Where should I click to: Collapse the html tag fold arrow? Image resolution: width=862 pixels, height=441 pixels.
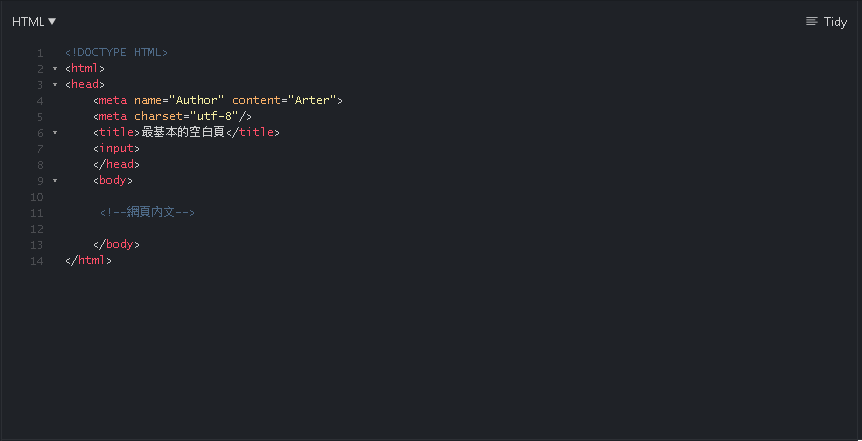point(55,69)
